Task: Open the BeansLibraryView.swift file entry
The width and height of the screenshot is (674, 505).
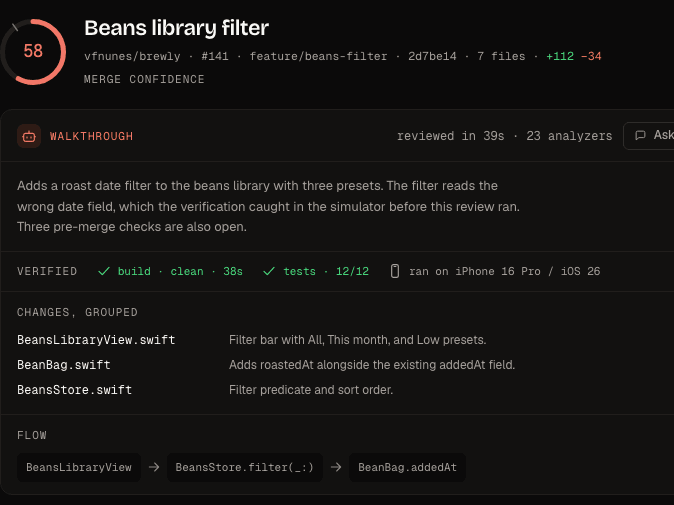Action: pos(96,340)
